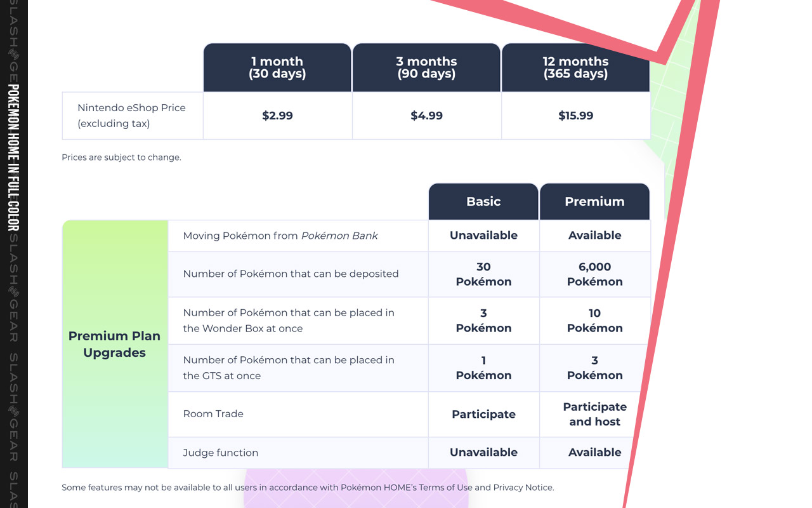Click the Room Trade row label
The width and height of the screenshot is (812, 508).
pos(213,414)
